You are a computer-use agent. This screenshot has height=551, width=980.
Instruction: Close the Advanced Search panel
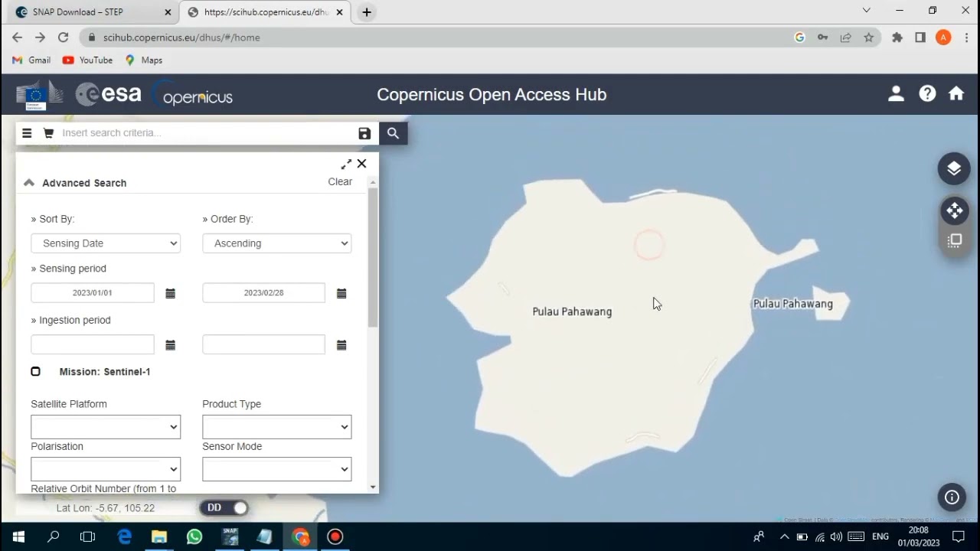coord(362,164)
